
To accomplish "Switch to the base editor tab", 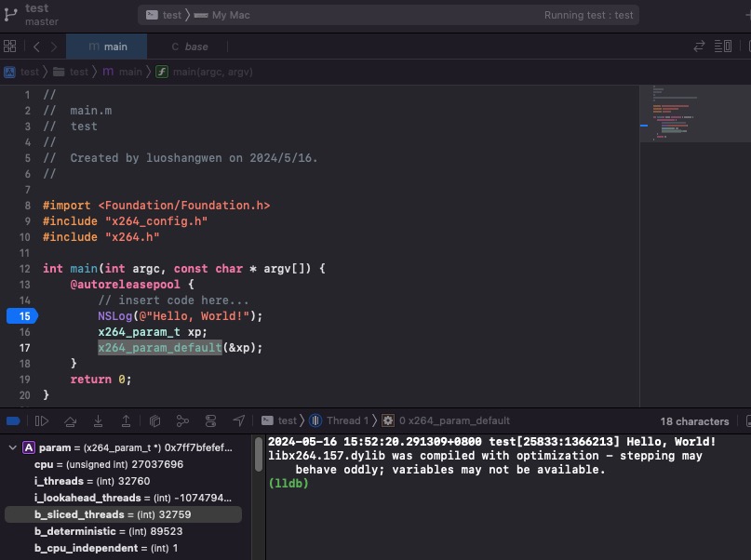I will coord(190,47).
